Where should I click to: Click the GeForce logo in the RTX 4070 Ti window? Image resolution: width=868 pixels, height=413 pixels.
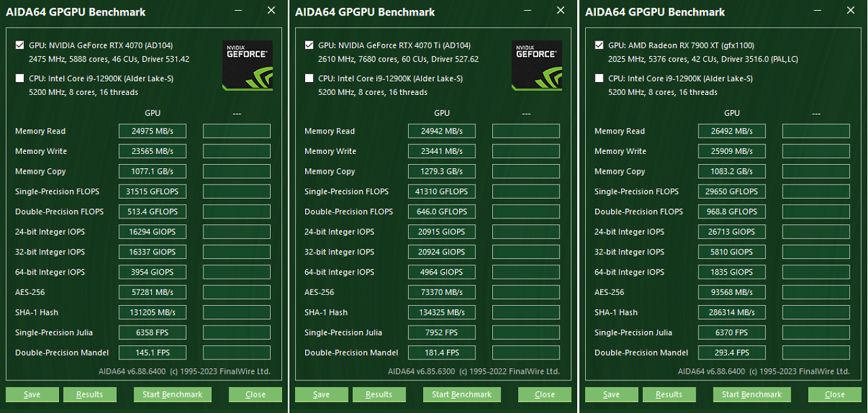538,65
